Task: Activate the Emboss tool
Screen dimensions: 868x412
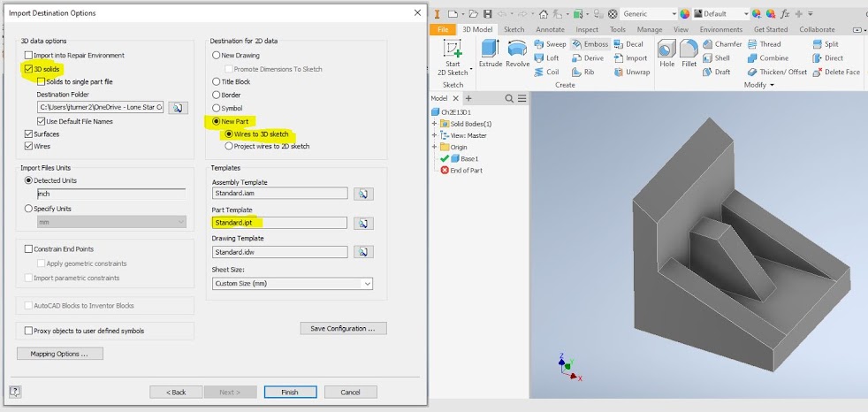Action: click(590, 44)
